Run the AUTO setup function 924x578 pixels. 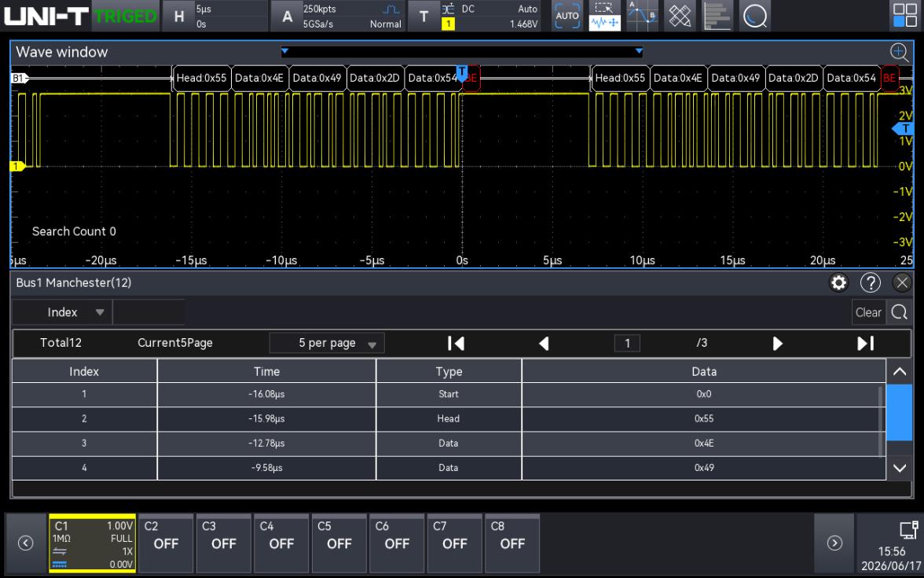click(x=567, y=16)
